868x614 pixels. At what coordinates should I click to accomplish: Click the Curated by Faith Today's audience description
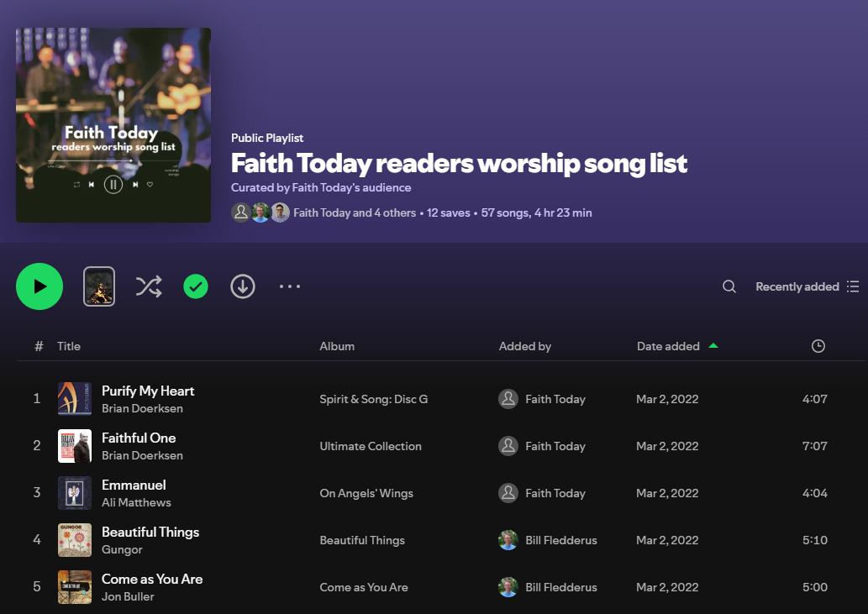point(321,187)
